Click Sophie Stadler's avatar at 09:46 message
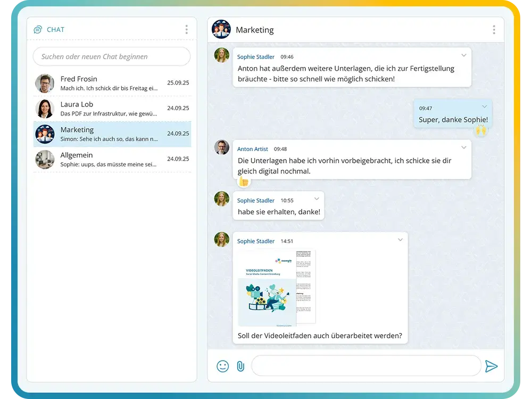 click(222, 55)
